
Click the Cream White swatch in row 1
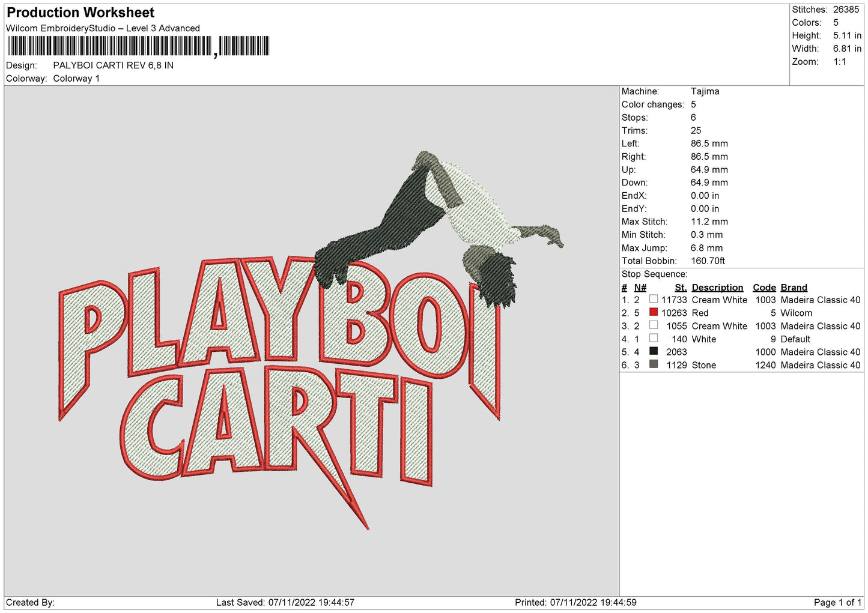click(654, 299)
